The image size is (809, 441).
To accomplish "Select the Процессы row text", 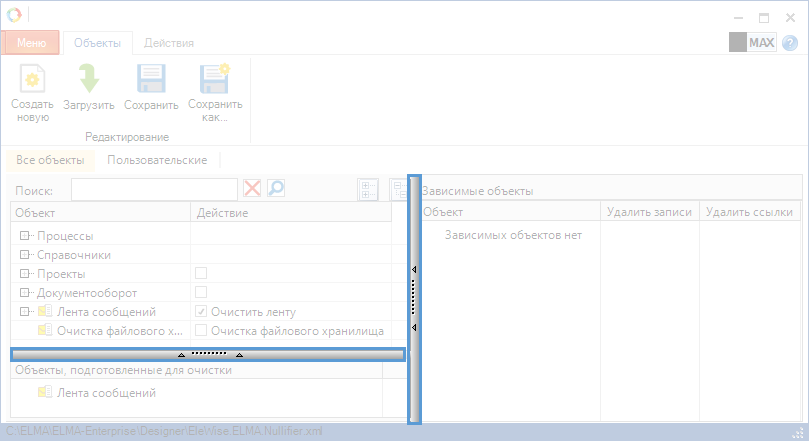I will [65, 236].
